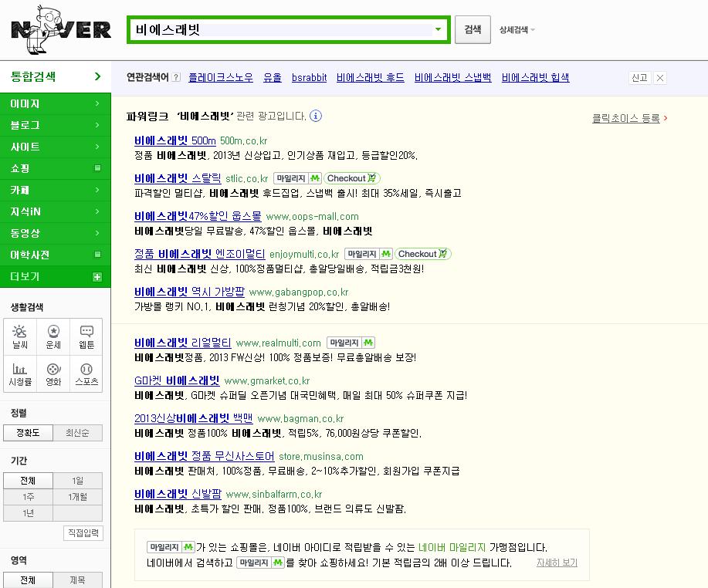The height and width of the screenshot is (588, 708).
Task: Open the 웹툰 webtoon icon
Action: click(86, 336)
